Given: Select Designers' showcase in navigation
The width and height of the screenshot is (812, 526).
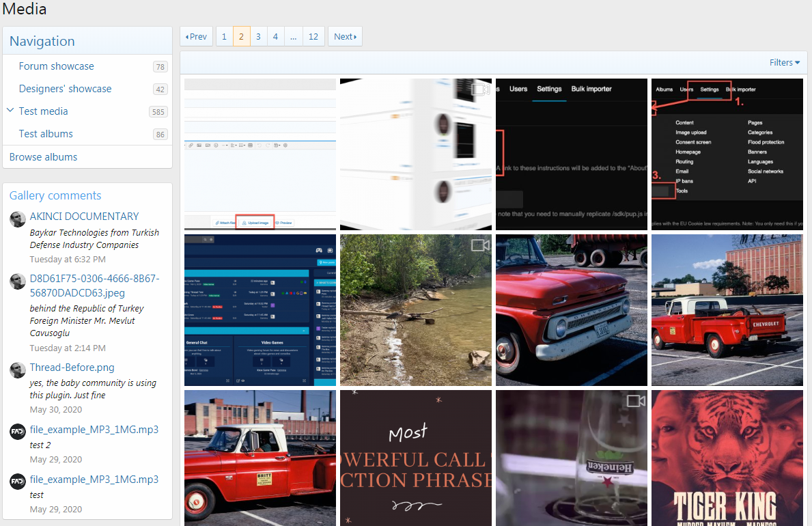Looking at the screenshot, I should tap(65, 89).
